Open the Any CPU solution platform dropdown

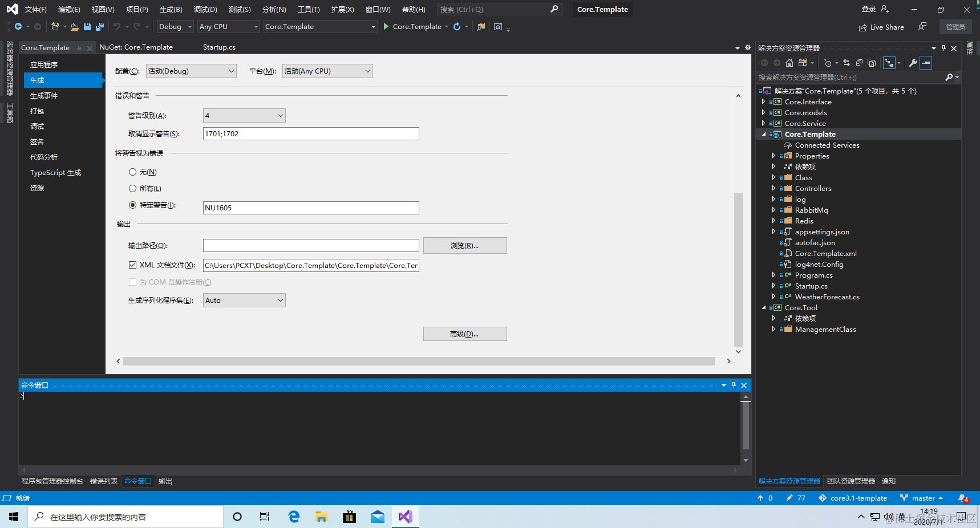pos(229,27)
